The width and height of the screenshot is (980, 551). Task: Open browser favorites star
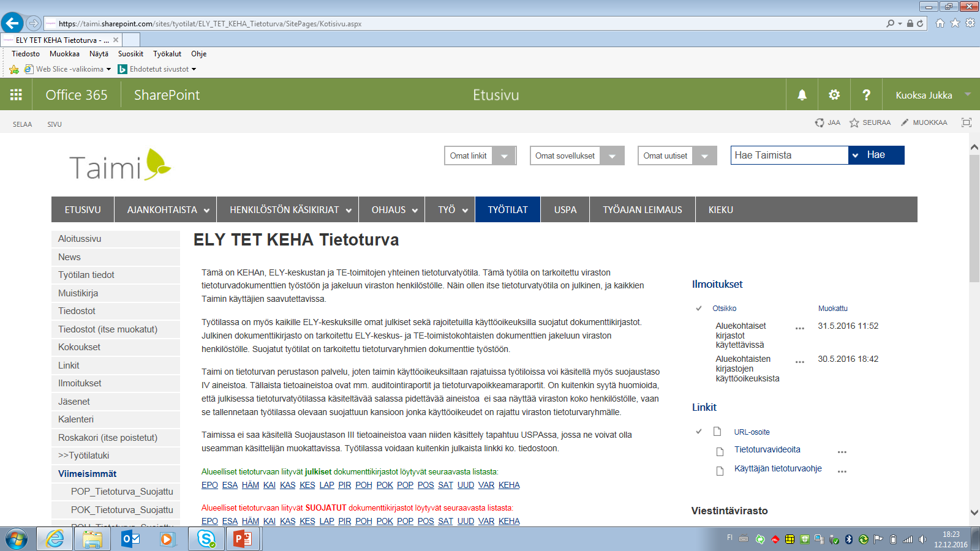point(955,23)
